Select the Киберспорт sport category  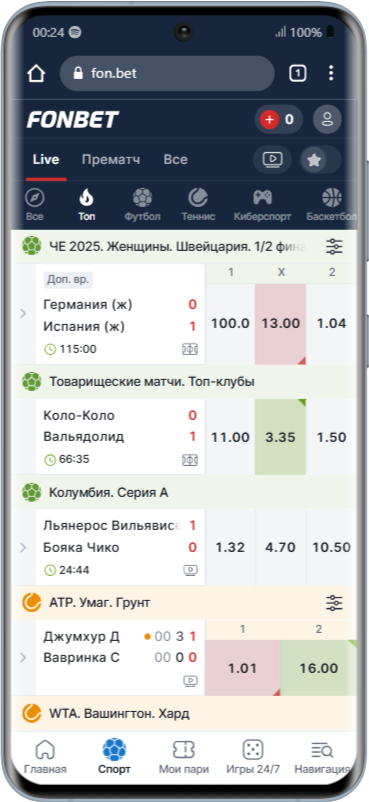point(262,205)
